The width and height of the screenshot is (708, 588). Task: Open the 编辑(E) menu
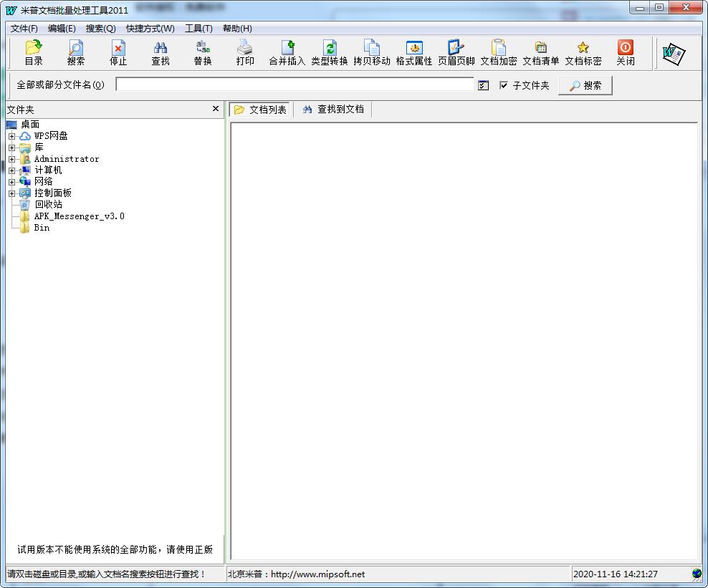pos(62,29)
